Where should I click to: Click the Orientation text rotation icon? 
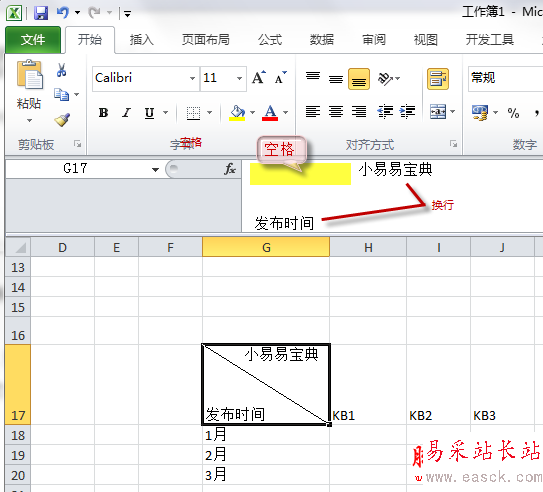pos(385,79)
